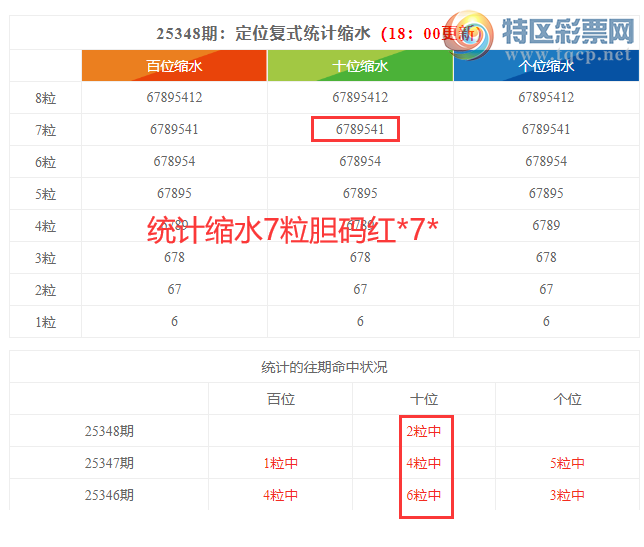Click the 1粒 row label
This screenshot has height=547, width=644.
click(45, 322)
